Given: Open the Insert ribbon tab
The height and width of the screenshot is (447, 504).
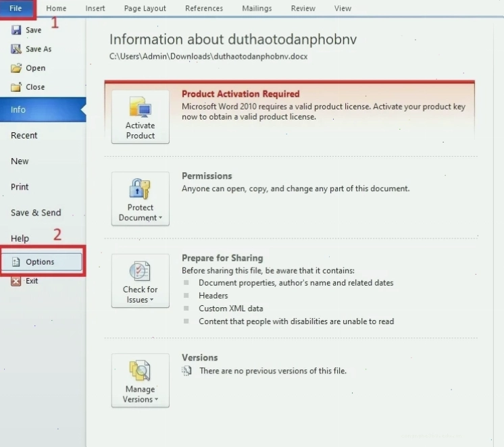Looking at the screenshot, I should [95, 8].
